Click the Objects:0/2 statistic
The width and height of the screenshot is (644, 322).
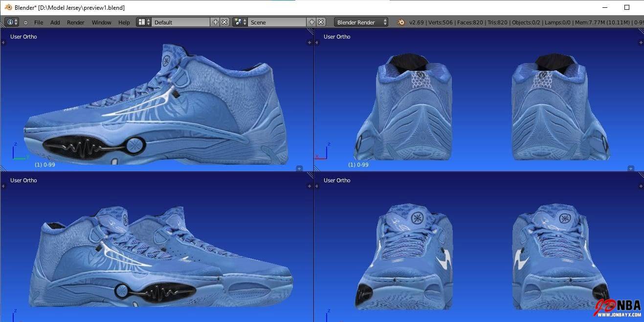tap(526, 22)
